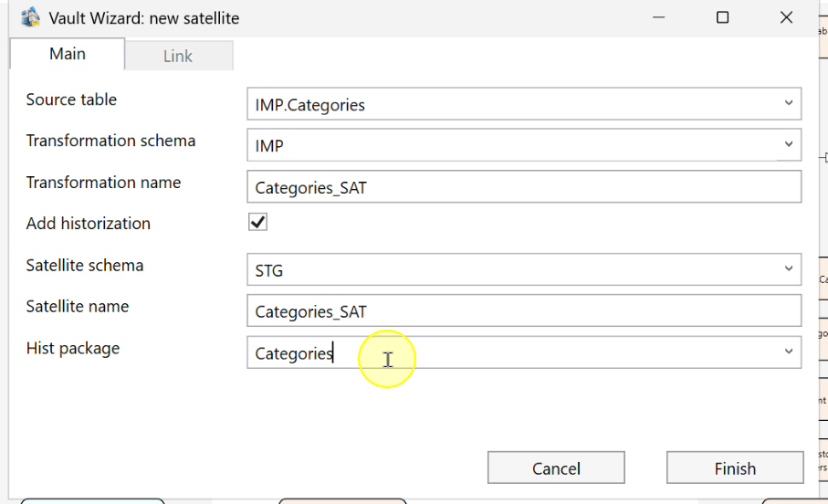Expand the Satellite schema dropdown arrow
The image size is (828, 504).
(x=789, y=269)
